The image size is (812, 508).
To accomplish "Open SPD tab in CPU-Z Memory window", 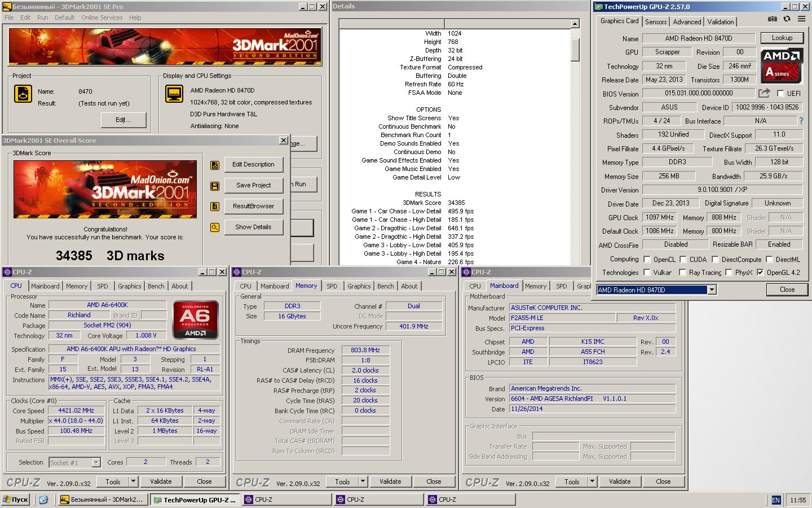I will click(332, 286).
